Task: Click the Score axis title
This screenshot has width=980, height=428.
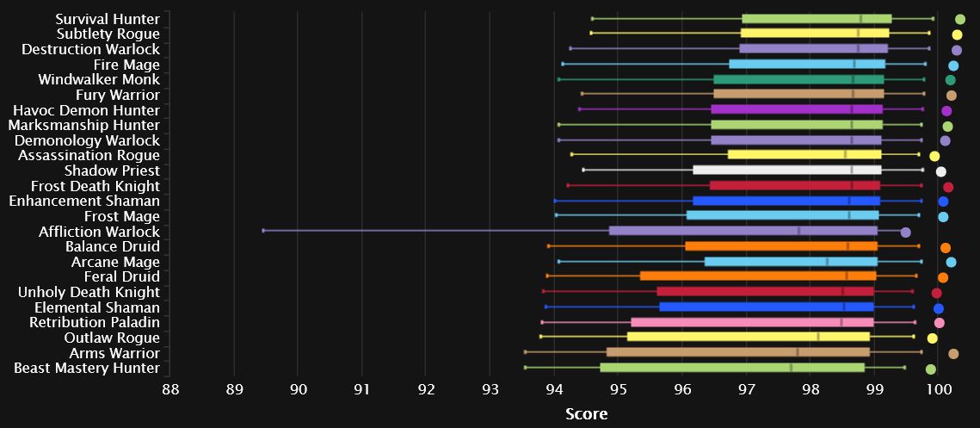Action: pos(586,413)
